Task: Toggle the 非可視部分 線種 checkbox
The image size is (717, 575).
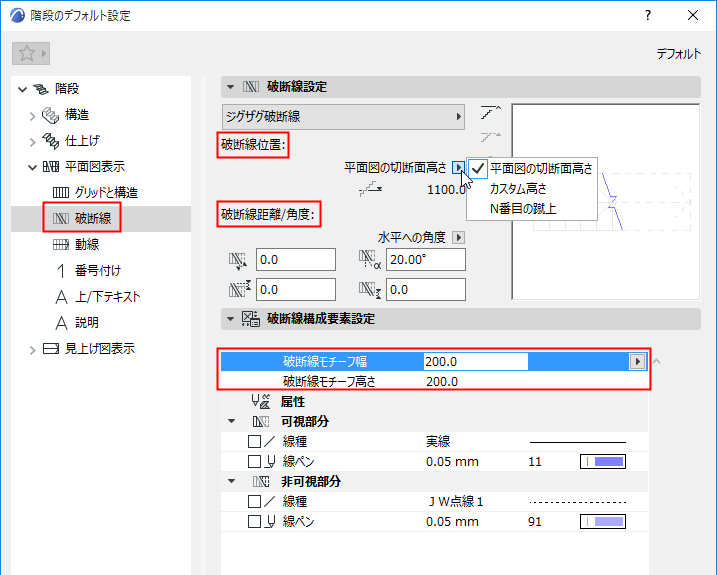Action: click(254, 502)
